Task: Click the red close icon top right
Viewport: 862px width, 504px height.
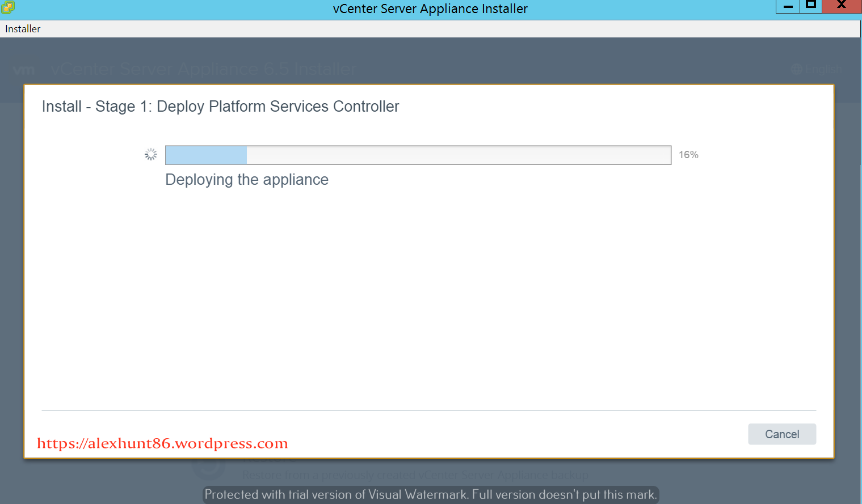Action: pyautogui.click(x=840, y=7)
